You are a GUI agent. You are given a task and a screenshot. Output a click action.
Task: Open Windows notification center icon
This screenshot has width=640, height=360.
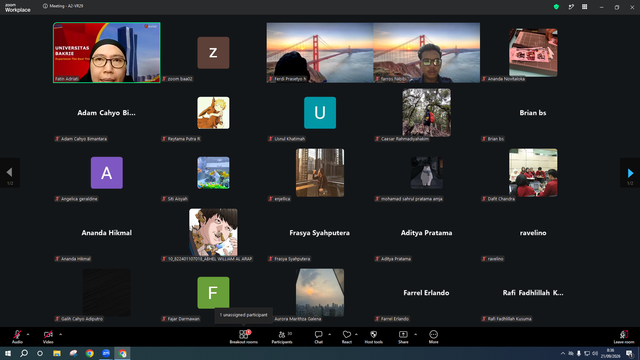pyautogui.click(x=629, y=353)
